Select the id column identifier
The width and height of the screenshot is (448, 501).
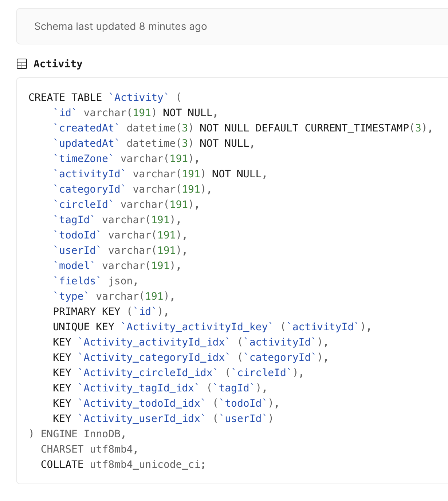66,113
